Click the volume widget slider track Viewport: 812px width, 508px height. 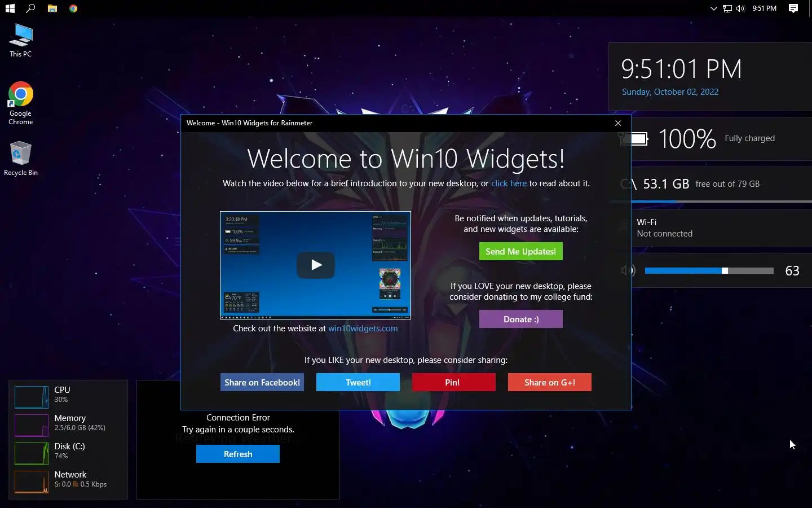pyautogui.click(x=709, y=271)
